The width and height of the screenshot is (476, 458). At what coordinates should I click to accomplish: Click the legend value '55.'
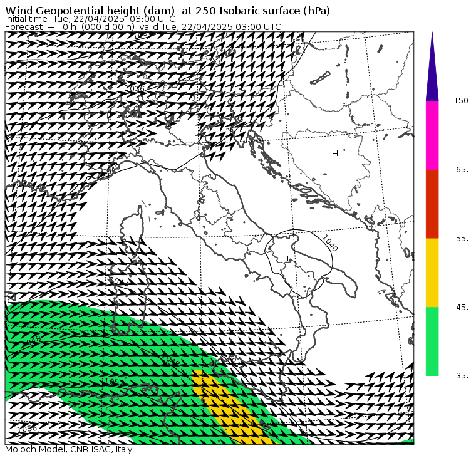pos(462,239)
